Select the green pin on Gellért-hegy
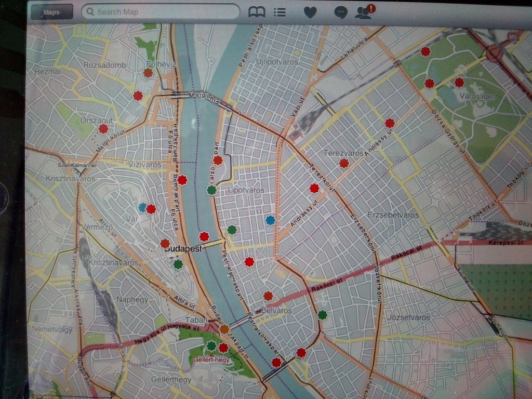This screenshot has height=399, width=532. tap(211, 345)
